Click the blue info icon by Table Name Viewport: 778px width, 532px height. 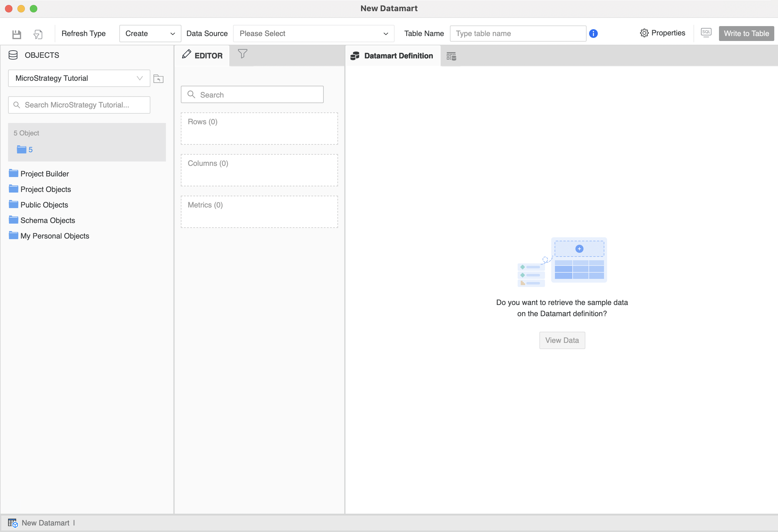593,34
